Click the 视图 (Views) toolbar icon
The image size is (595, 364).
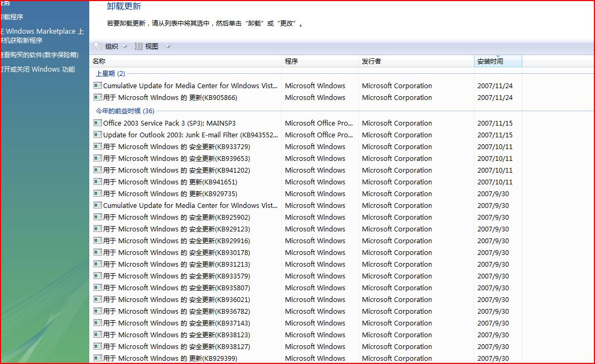click(138, 46)
